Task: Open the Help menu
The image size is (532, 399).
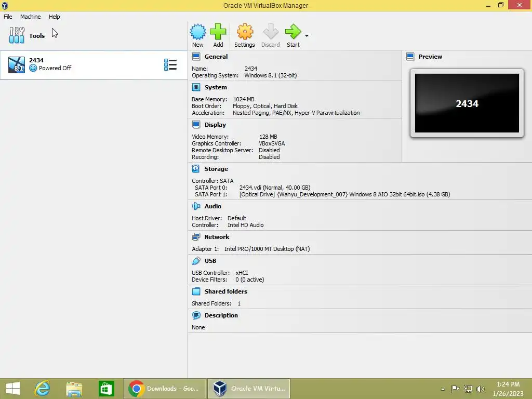Action: coord(54,17)
